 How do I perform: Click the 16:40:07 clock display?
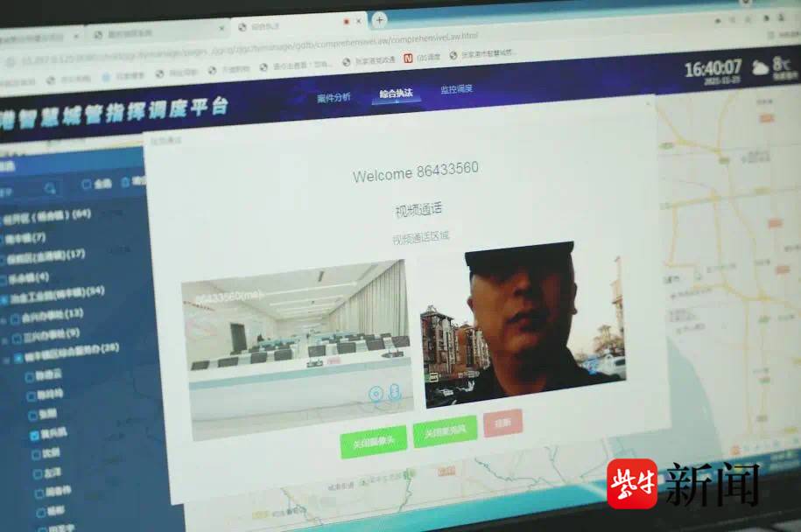[x=712, y=68]
